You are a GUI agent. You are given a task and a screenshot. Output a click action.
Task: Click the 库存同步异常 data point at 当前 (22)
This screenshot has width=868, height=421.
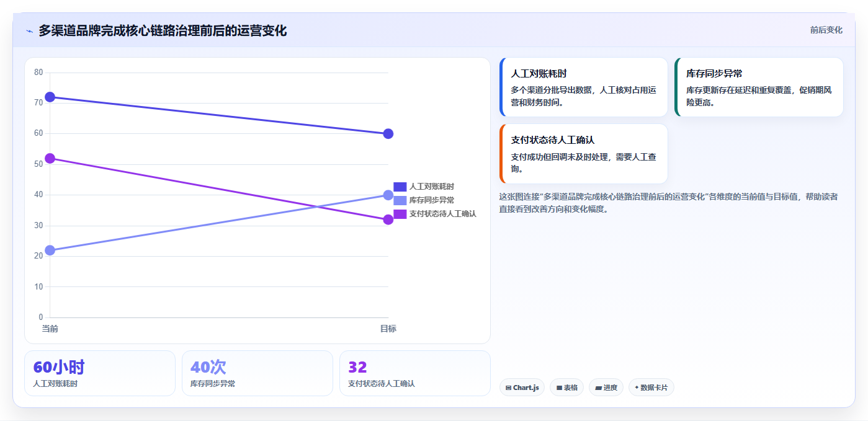[50, 250]
